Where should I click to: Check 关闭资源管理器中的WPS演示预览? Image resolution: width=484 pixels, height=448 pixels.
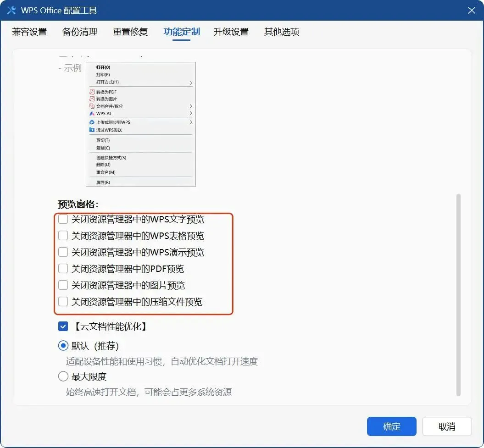[x=63, y=252]
